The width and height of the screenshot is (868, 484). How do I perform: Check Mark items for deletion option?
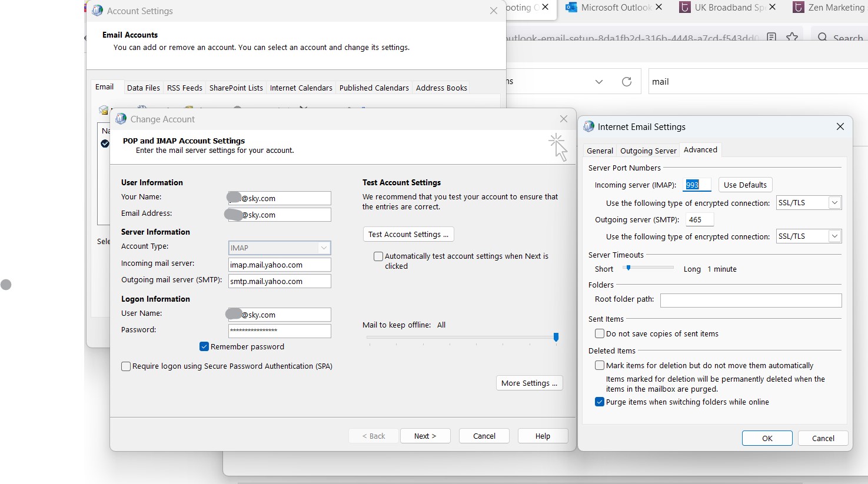tap(600, 365)
